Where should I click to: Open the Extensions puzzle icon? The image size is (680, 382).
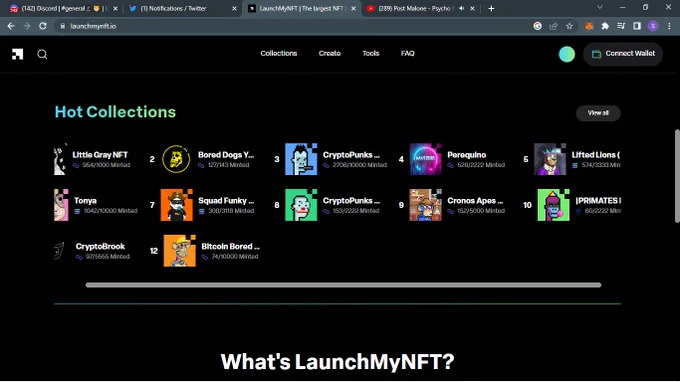(x=605, y=26)
